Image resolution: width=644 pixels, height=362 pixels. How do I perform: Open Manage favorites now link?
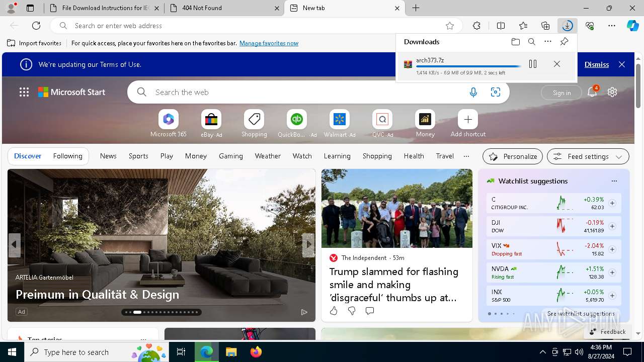[269, 43]
